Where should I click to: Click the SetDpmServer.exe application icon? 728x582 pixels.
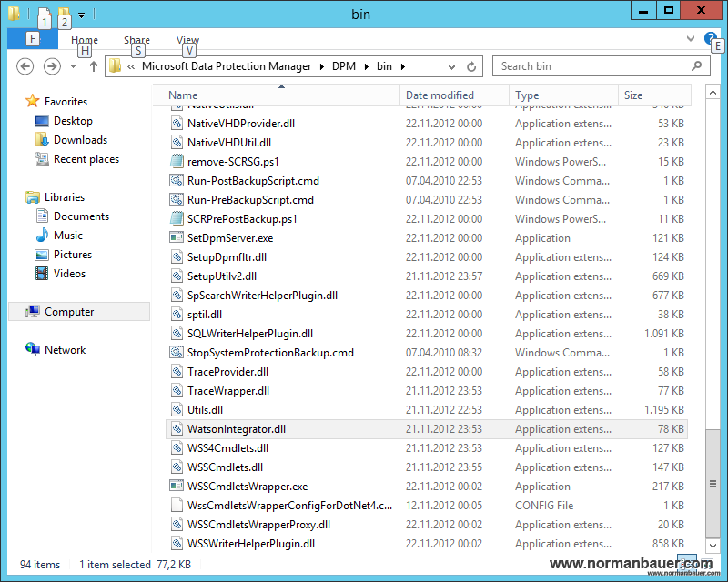177,237
